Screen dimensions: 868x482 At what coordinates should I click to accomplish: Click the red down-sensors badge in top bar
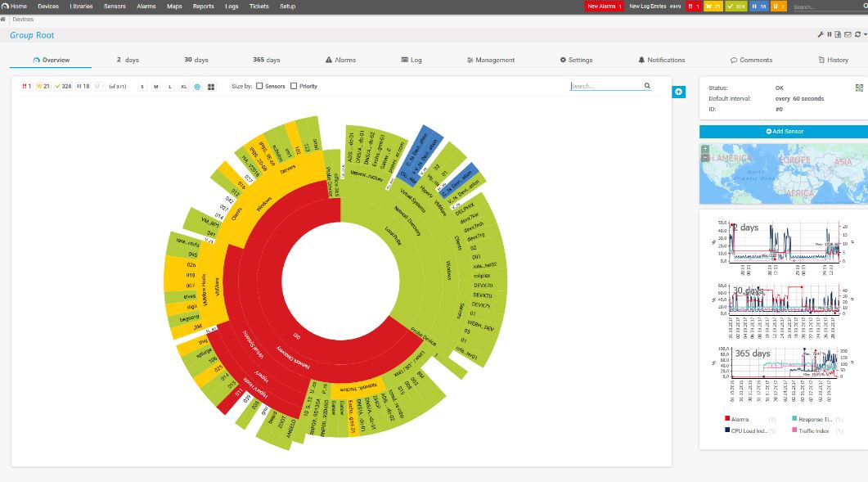click(694, 6)
